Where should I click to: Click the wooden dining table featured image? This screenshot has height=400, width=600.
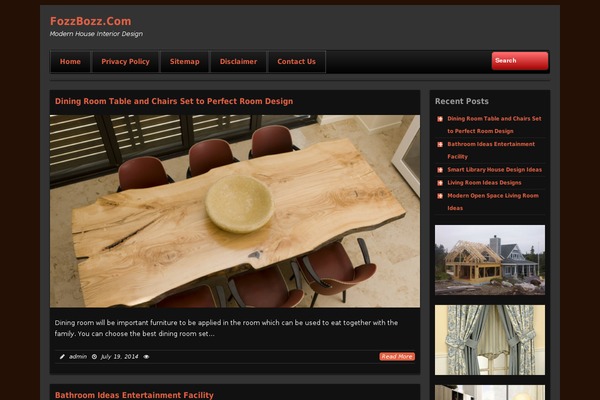click(x=235, y=211)
